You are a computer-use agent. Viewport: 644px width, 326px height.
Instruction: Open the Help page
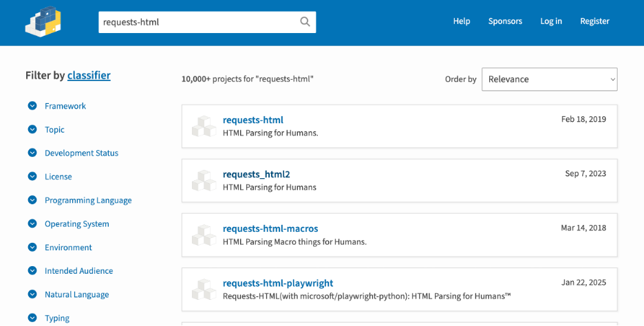pyautogui.click(x=462, y=21)
